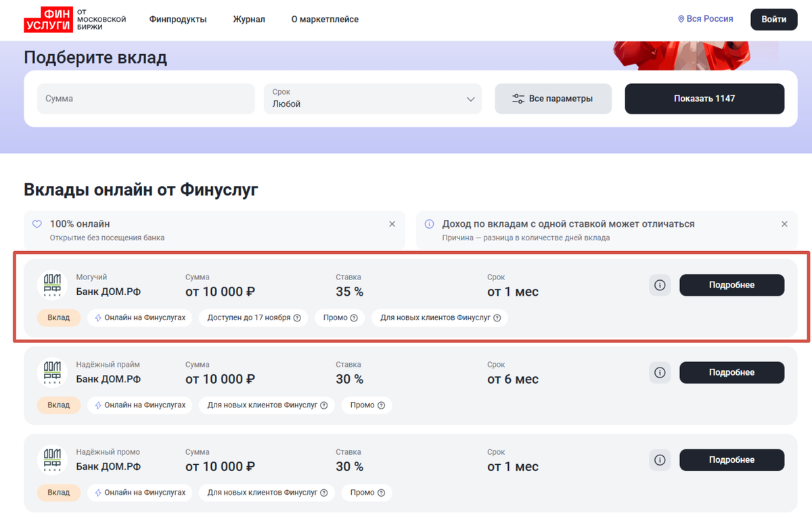Click Показать 1147 button
812x517 pixels.
click(704, 99)
